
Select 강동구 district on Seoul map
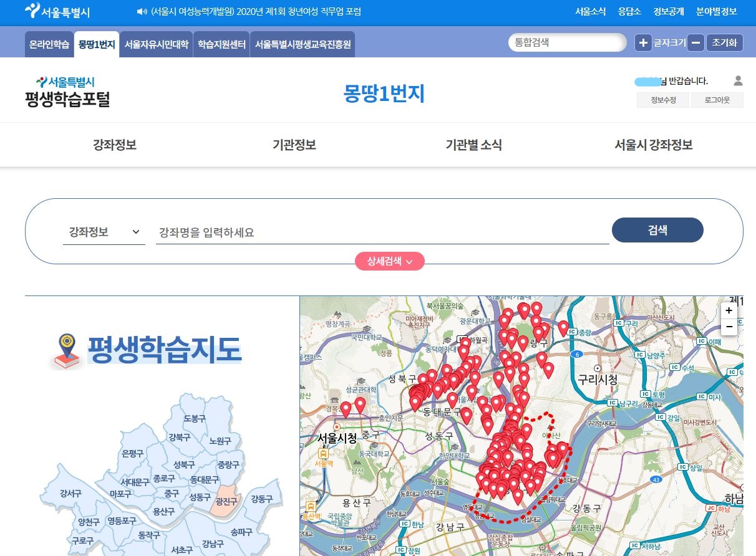[262, 499]
